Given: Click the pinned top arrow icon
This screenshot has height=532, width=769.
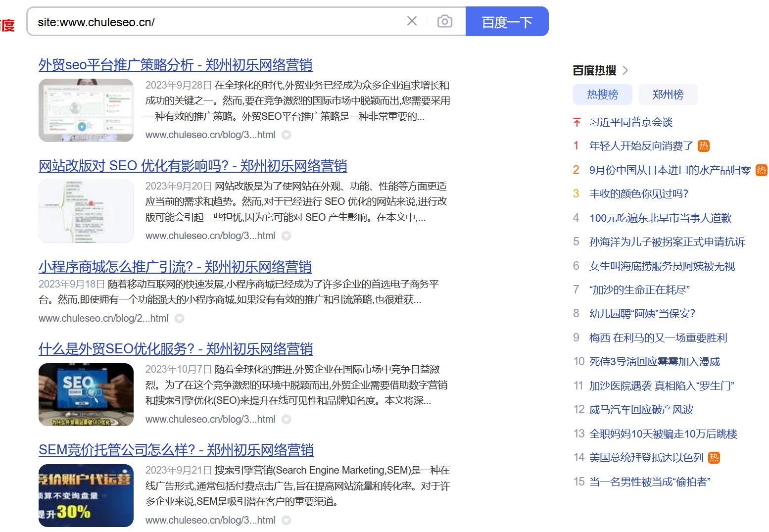Looking at the screenshot, I should [577, 122].
